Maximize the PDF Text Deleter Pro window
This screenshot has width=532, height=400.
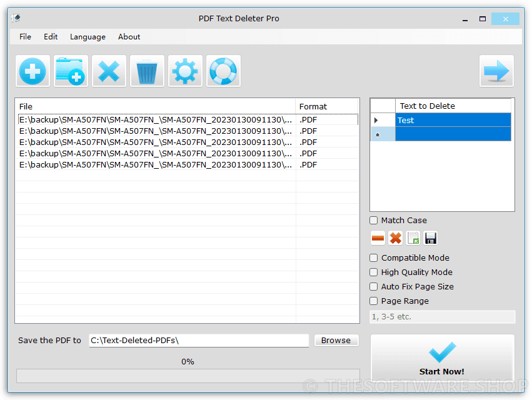point(483,19)
